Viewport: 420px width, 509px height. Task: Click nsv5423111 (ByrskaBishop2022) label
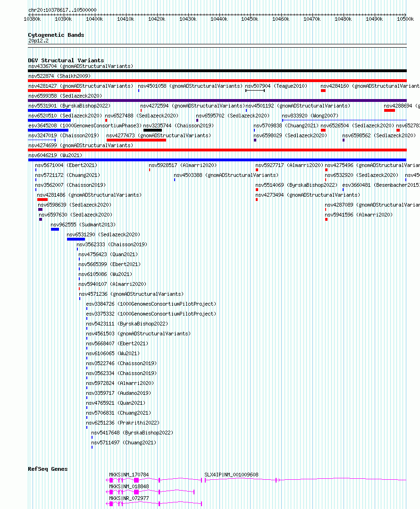pos(127,324)
